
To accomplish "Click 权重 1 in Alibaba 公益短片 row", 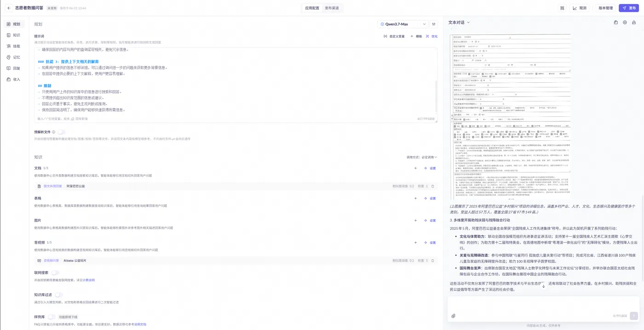I will [423, 261].
